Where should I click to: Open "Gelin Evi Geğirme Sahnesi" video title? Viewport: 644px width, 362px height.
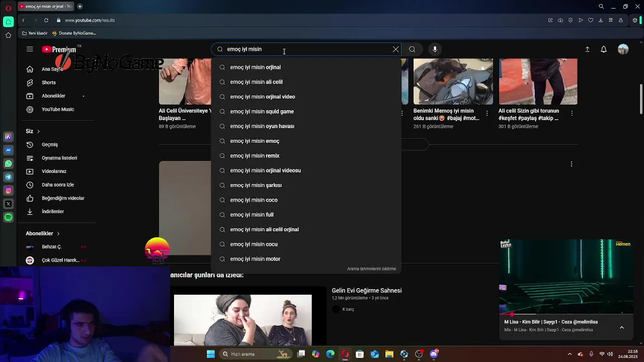point(366,291)
